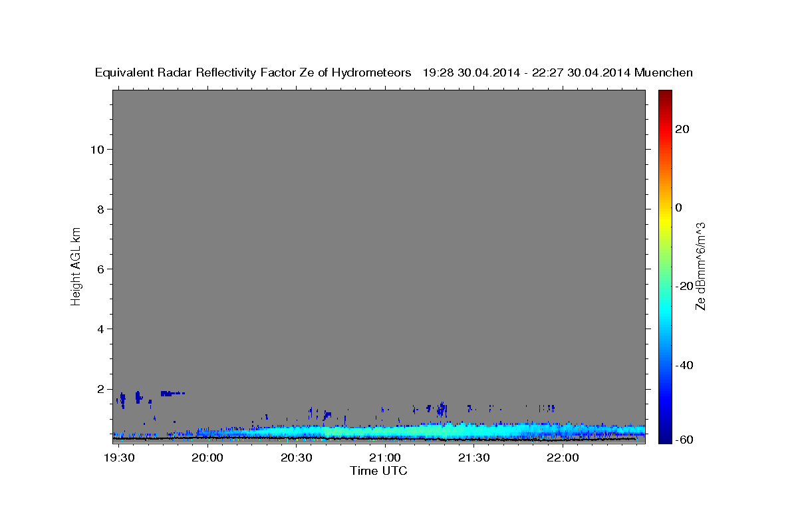Screen dimensions: 798x532
Task: Click the dark red top of the colorbar
Action: click(665, 94)
